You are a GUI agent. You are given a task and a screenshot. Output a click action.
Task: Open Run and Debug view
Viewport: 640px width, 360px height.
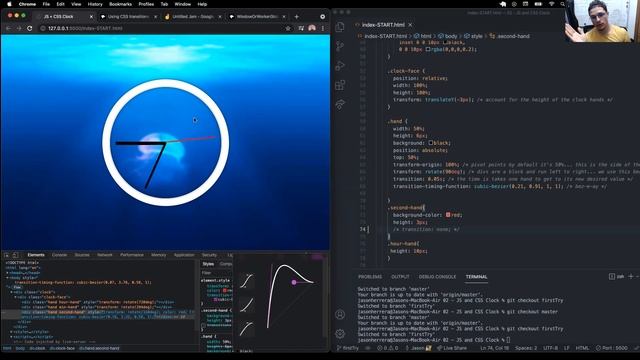340,65
